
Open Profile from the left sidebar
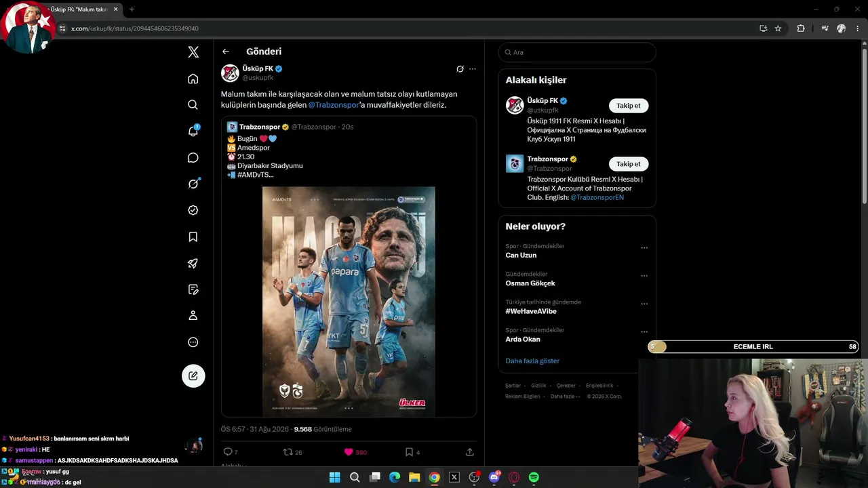click(x=193, y=316)
